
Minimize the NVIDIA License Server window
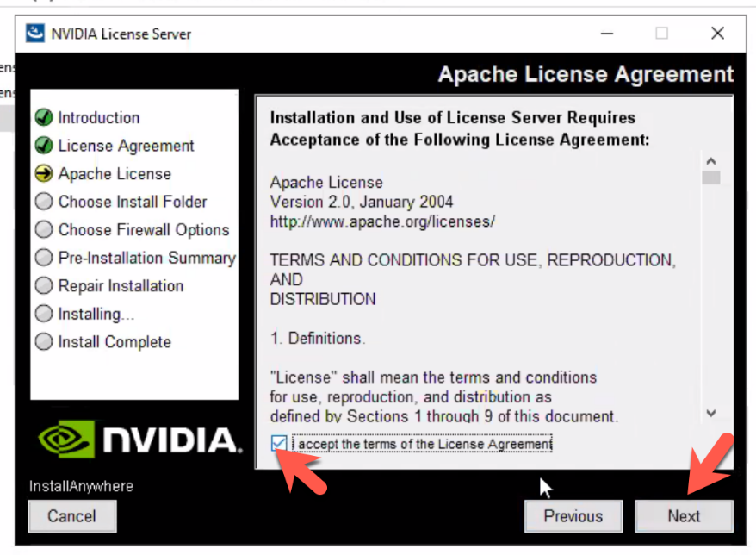(x=607, y=34)
